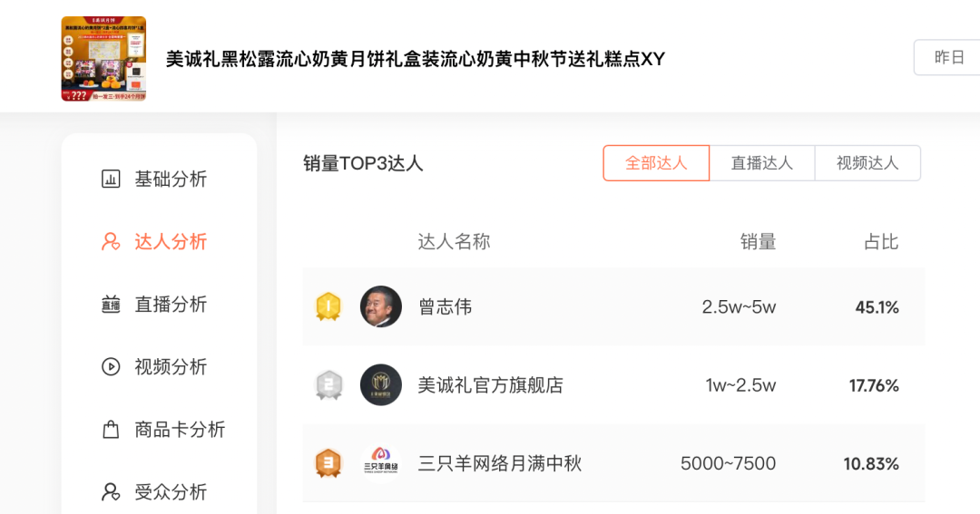The width and height of the screenshot is (980, 514).
Task: Open 基础分析 in the sidebar
Action: pyautogui.click(x=171, y=179)
